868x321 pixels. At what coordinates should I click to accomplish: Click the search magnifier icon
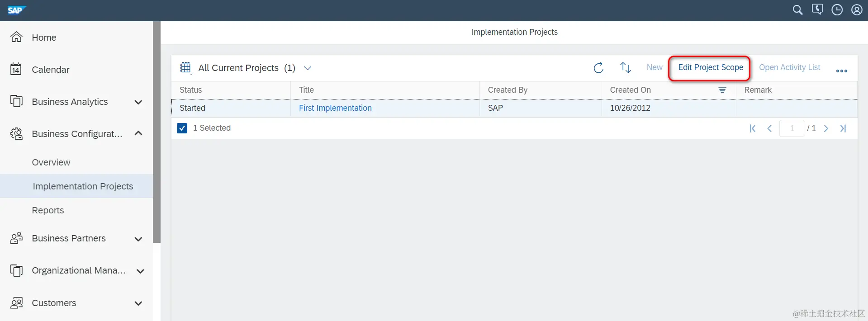pyautogui.click(x=797, y=10)
